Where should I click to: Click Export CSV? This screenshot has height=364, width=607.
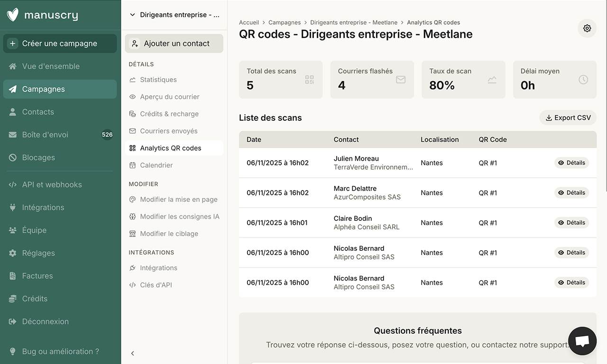tap(568, 117)
